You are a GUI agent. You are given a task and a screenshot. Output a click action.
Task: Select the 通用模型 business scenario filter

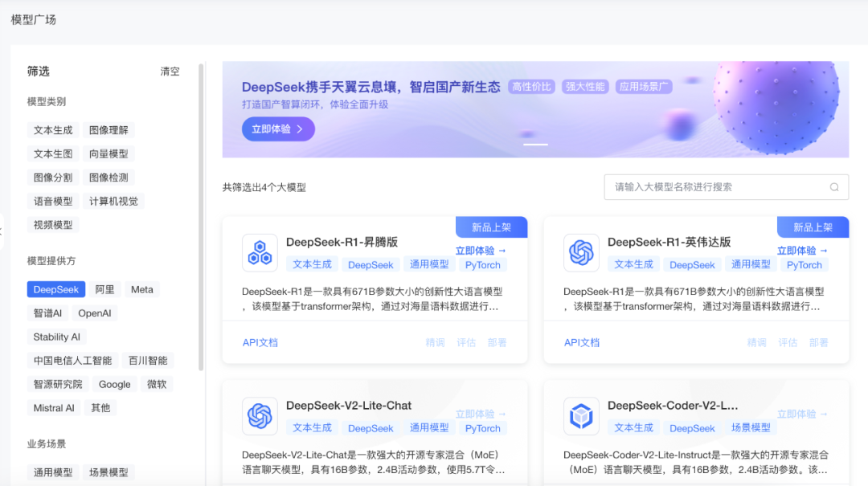click(53, 472)
